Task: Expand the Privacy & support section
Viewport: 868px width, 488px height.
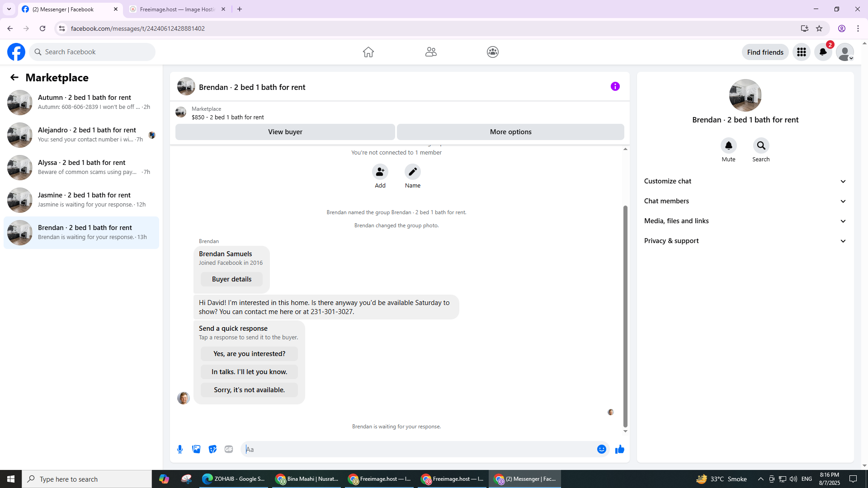Action: pos(745,241)
